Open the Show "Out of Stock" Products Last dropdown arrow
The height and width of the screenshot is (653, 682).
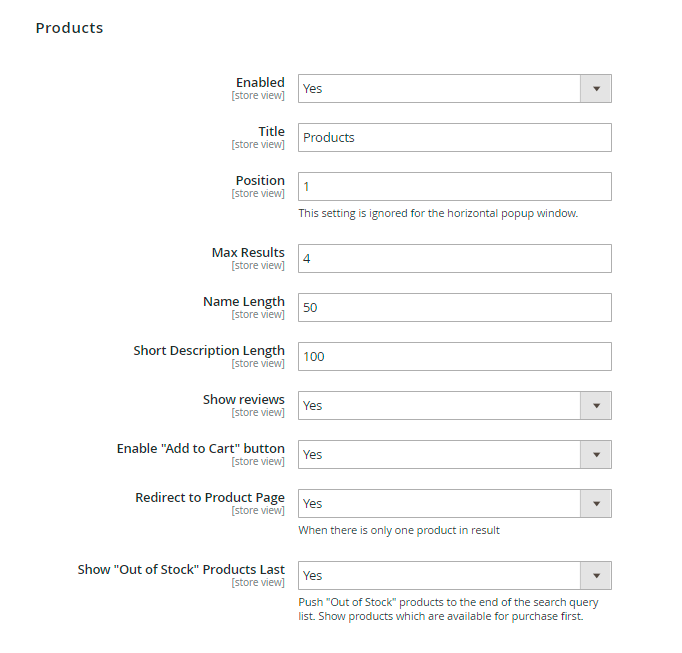[596, 575]
